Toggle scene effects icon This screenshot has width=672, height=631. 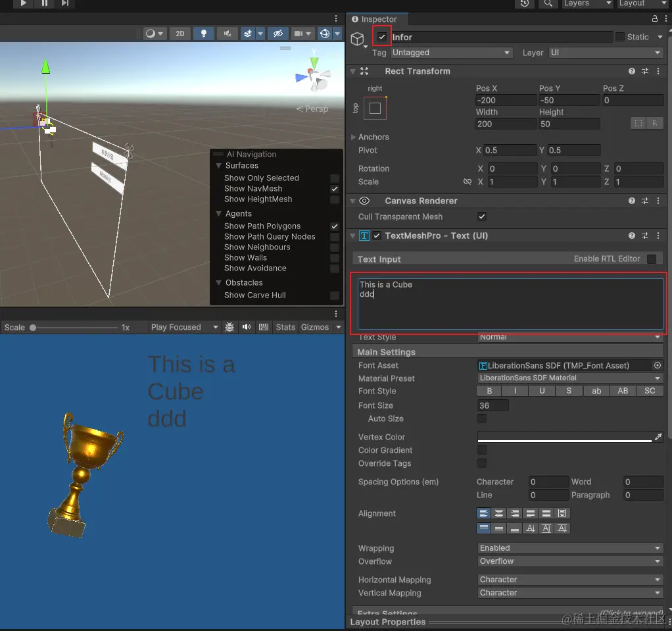coord(248,34)
